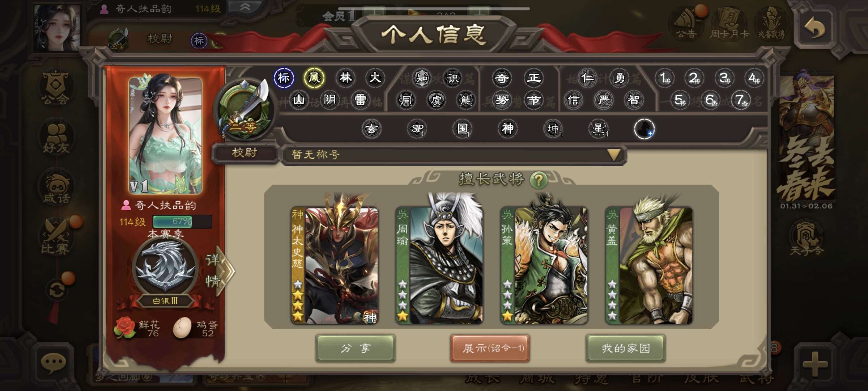Toggle the 风 expansion pack badge
Image resolution: width=868 pixels, height=391 pixels.
point(314,78)
